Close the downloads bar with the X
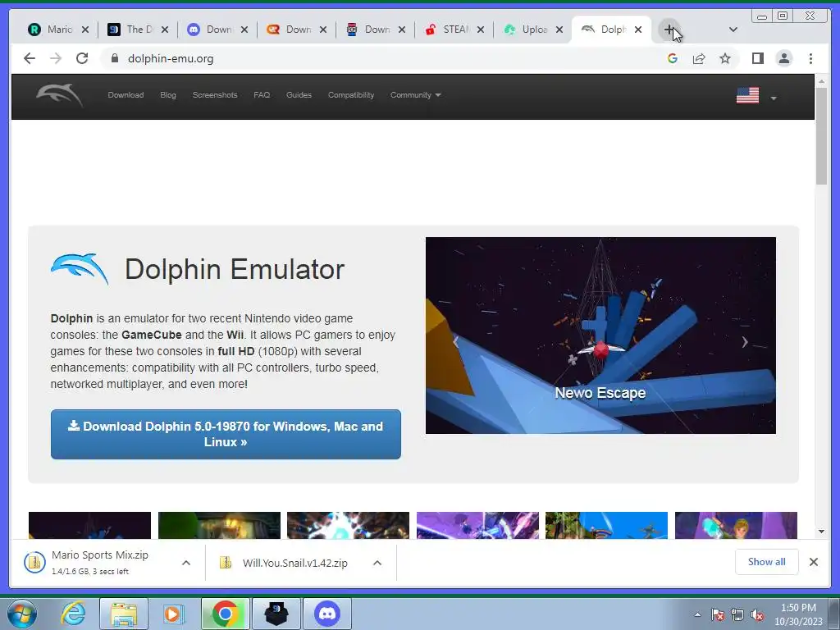The image size is (840, 630). [x=814, y=562]
